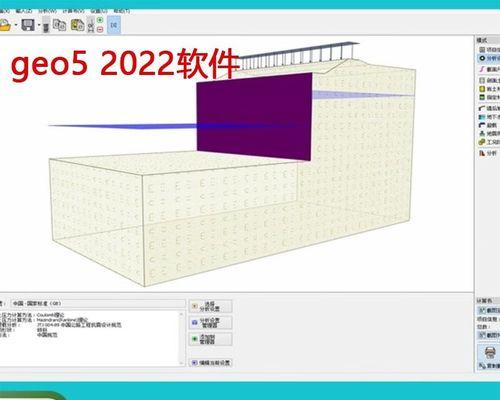Remove a construction stage with red minus
The height and width of the screenshot is (400, 500).
(100, 29)
